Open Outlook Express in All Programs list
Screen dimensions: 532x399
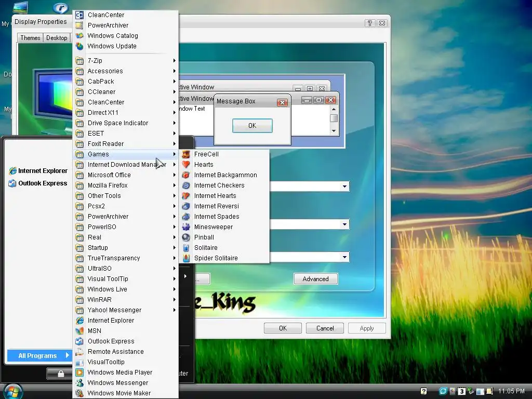point(126,341)
